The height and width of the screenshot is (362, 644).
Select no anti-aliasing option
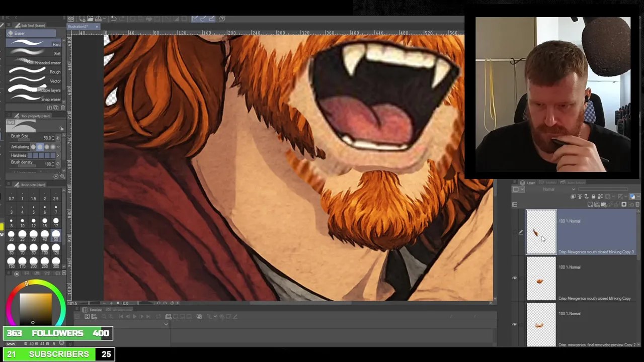click(33, 147)
